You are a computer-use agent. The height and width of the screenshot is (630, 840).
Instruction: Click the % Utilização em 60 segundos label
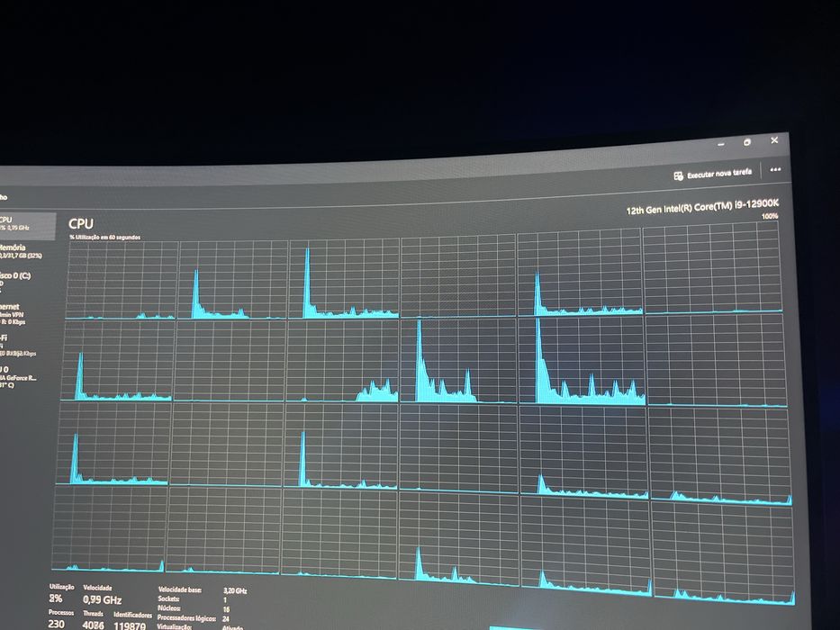(105, 237)
